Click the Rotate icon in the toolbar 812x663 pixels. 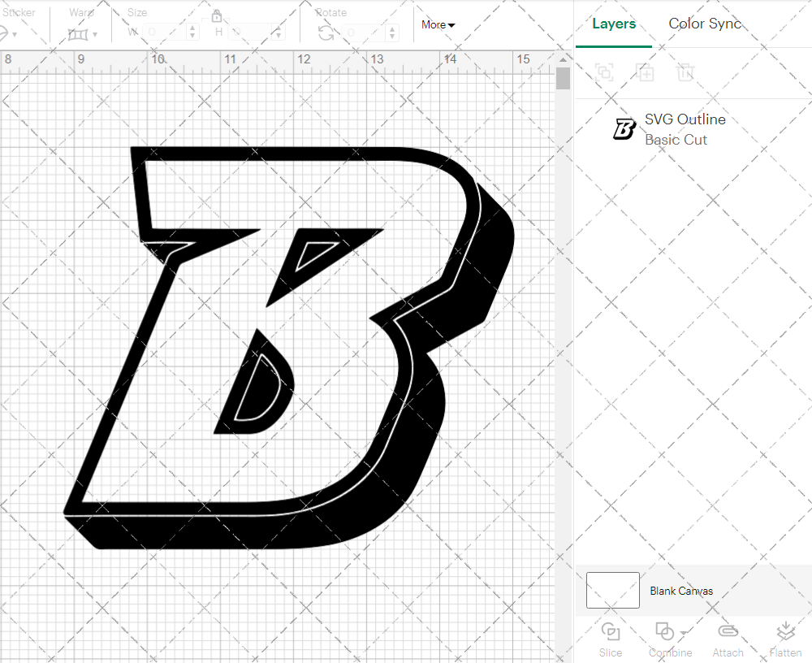[326, 31]
